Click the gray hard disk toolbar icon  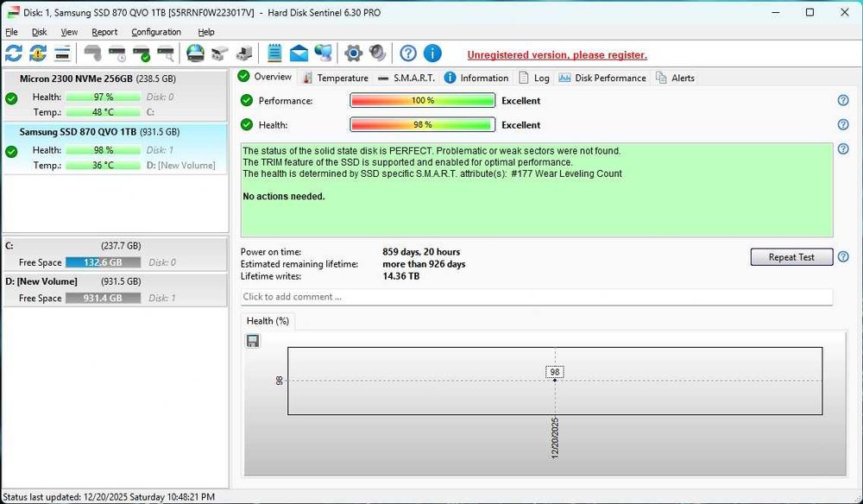[93, 54]
